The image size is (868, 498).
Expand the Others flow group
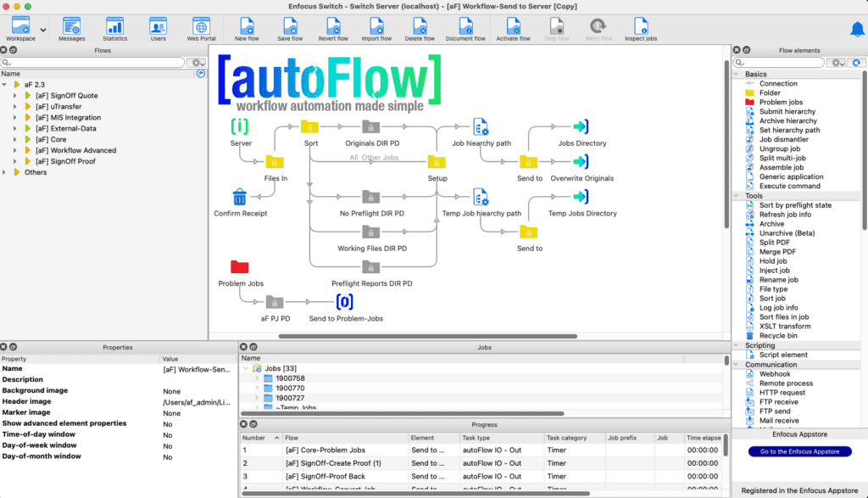point(4,172)
